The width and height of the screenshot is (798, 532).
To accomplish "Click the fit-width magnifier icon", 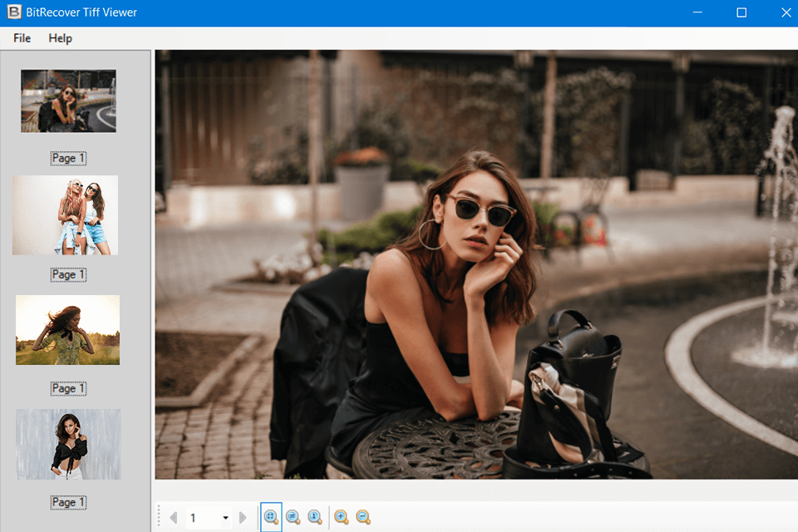I will click(x=293, y=517).
